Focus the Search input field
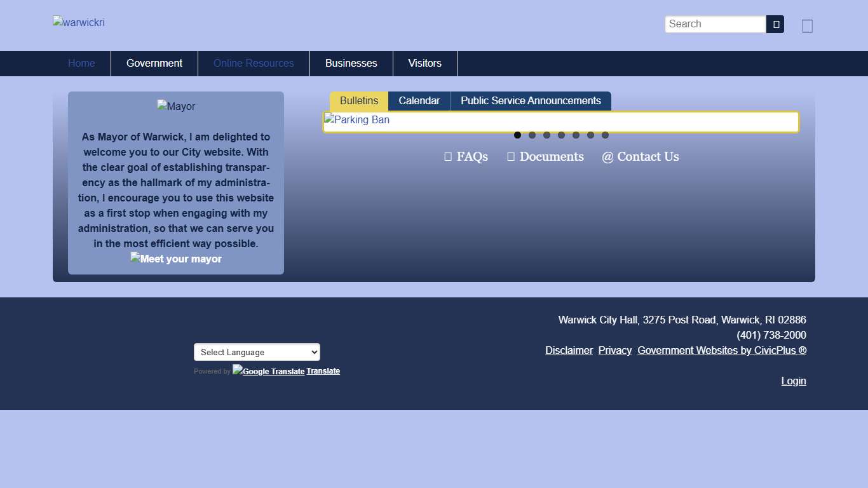Viewport: 868px width, 488px height. pos(715,24)
